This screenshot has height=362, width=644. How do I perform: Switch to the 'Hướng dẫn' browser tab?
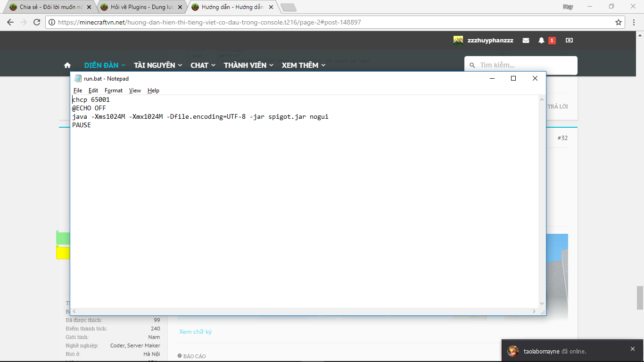click(x=232, y=8)
